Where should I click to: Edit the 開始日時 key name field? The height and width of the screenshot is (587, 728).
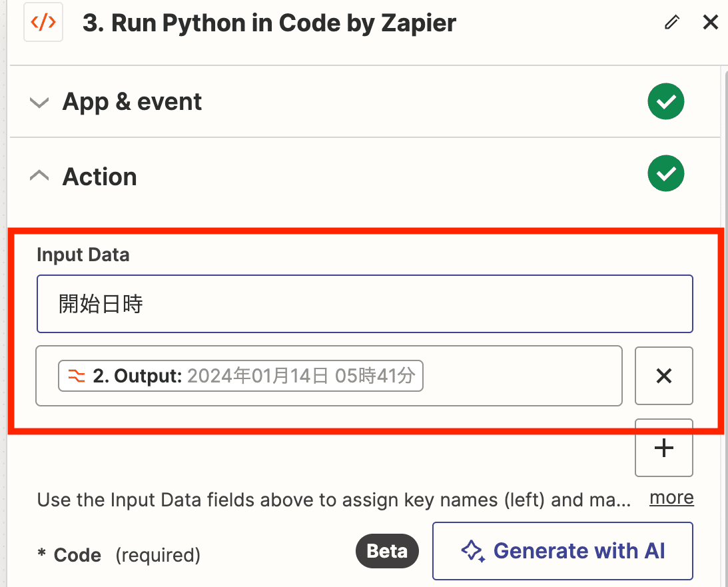pyautogui.click(x=365, y=304)
